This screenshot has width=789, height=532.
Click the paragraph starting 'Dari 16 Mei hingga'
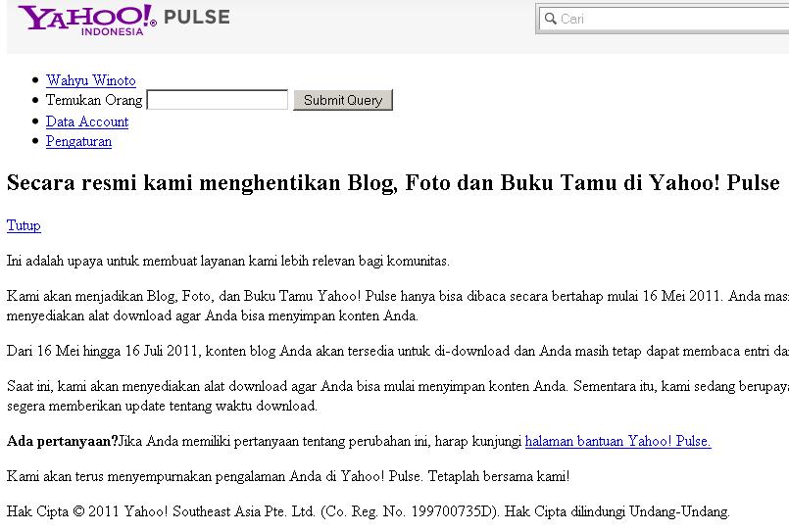[398, 351]
